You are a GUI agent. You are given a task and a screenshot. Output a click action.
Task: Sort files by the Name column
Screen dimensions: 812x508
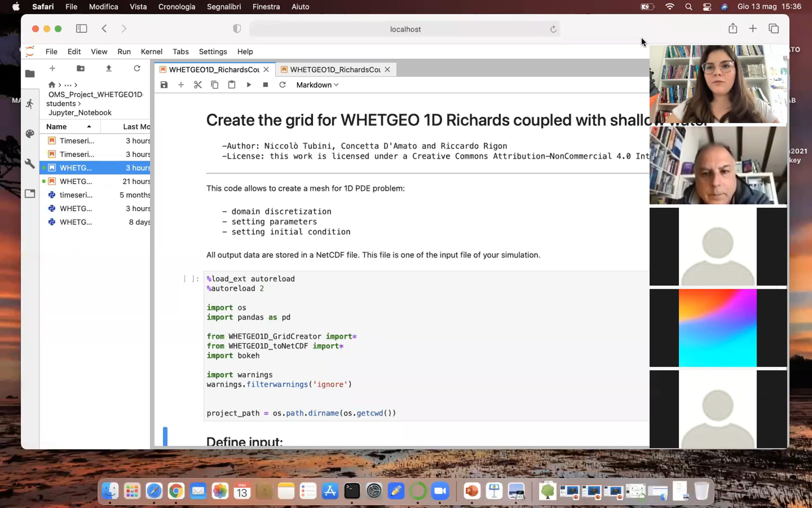point(70,126)
